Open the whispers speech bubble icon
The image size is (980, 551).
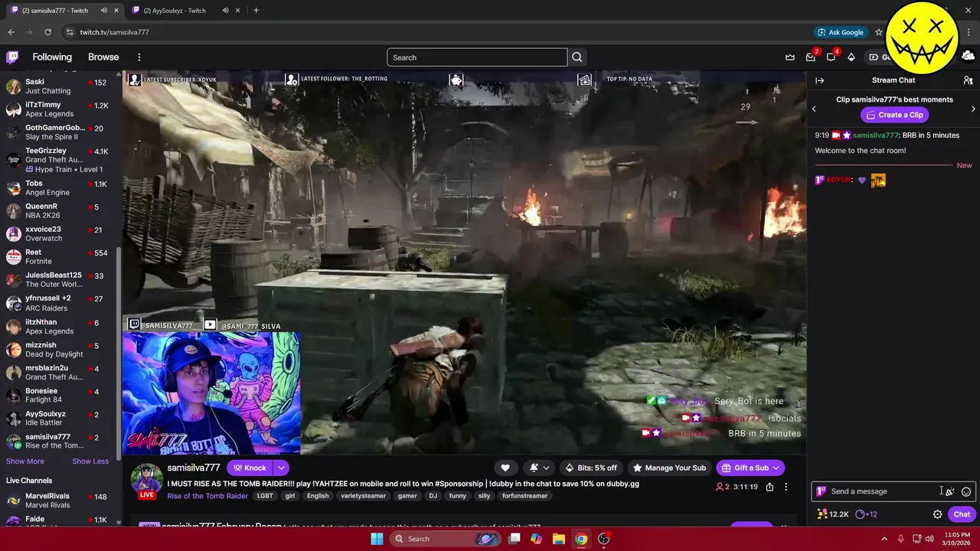pos(831,57)
